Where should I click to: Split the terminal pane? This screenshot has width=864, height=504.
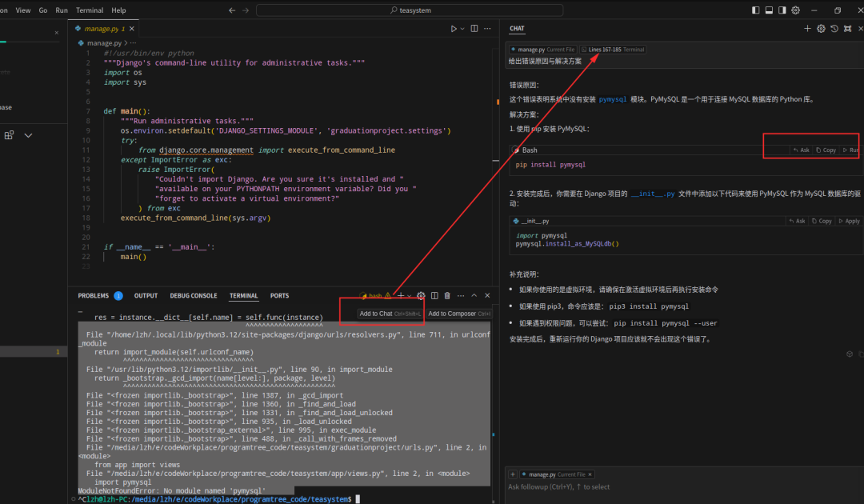[434, 296]
